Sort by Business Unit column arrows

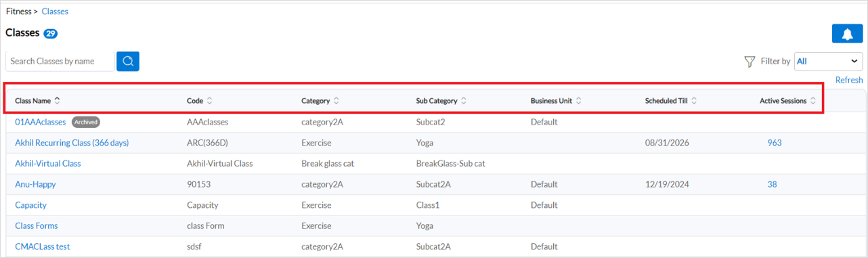(579, 101)
